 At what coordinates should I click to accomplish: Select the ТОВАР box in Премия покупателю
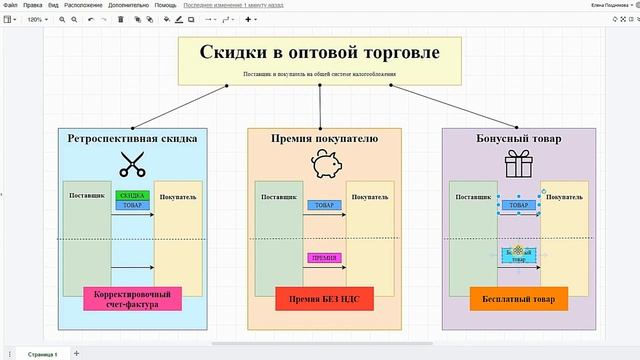[324, 205]
